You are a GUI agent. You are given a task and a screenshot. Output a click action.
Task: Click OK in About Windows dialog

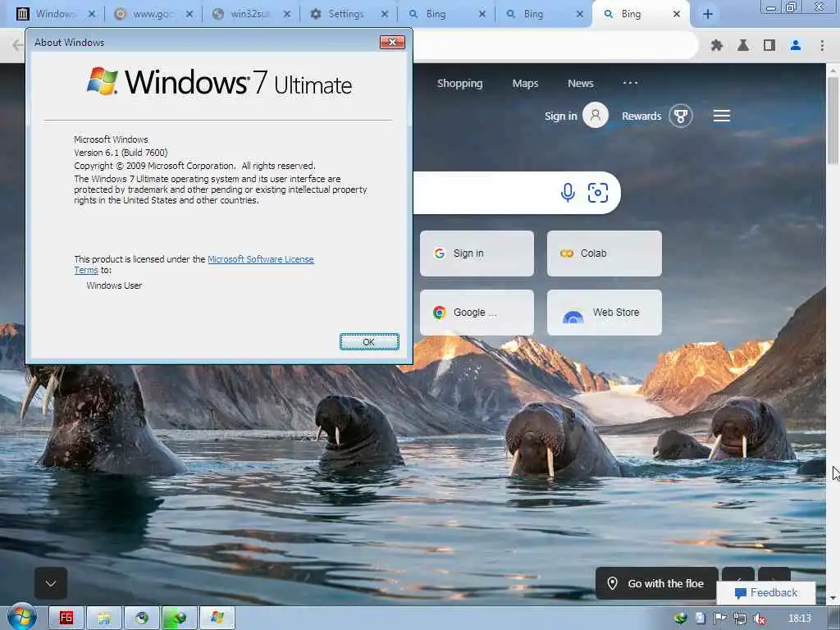coord(369,342)
